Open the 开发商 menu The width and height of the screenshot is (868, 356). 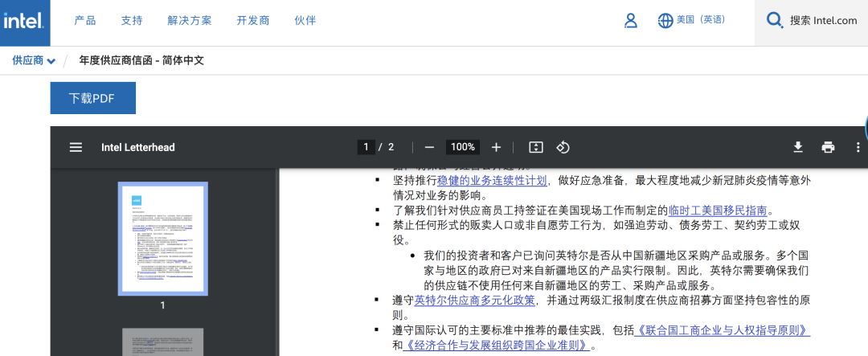(253, 20)
